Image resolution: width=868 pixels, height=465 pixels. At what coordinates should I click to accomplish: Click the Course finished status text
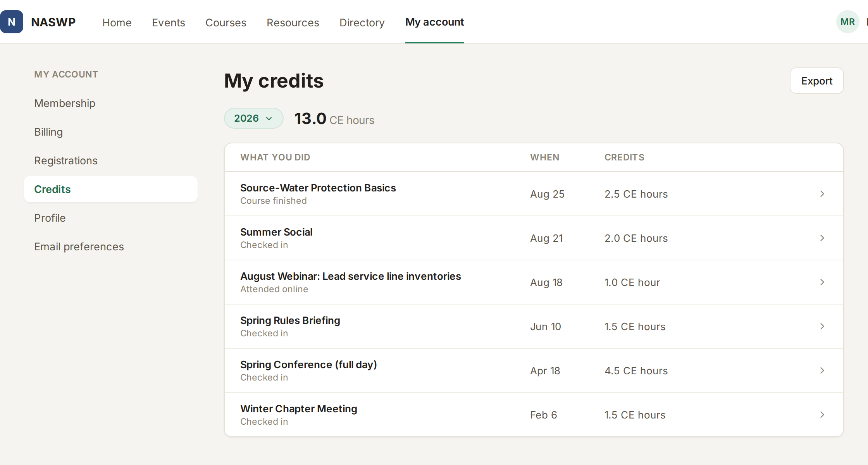[274, 201]
